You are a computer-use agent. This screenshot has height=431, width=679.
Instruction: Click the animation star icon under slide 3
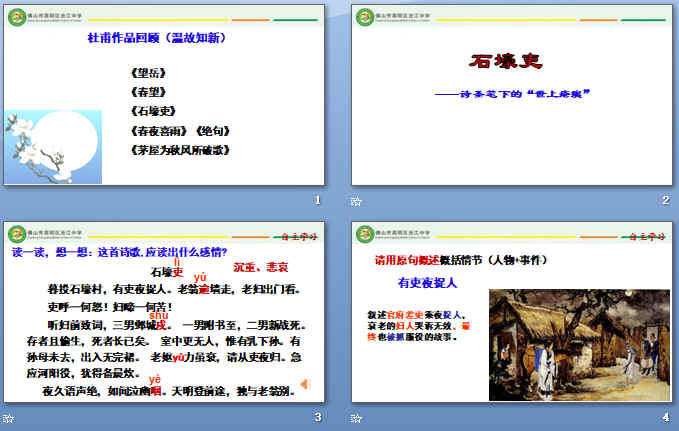pos(8,418)
